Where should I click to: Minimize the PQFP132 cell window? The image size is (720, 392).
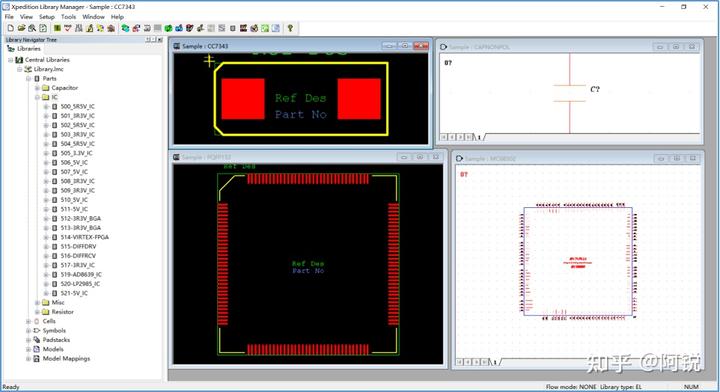pyautogui.click(x=404, y=157)
